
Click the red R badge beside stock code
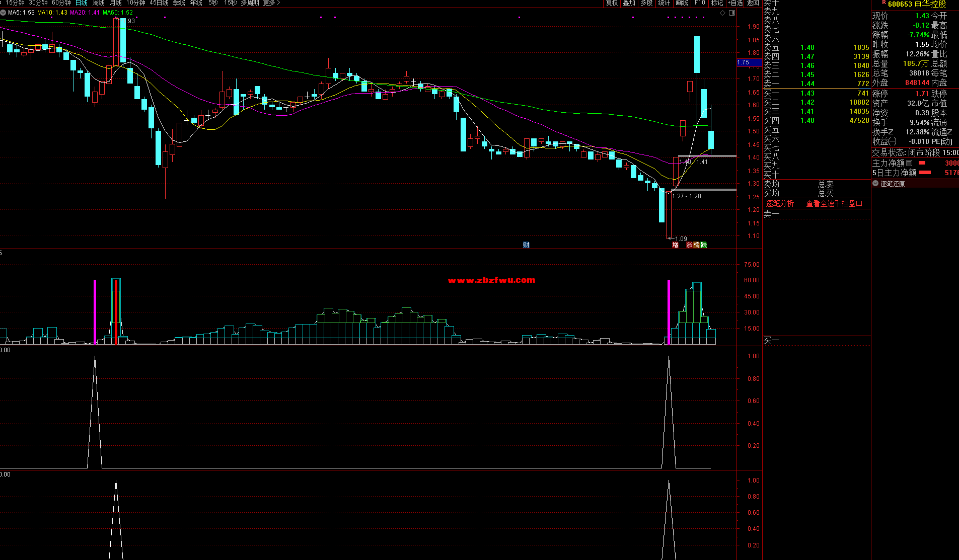tap(883, 3)
